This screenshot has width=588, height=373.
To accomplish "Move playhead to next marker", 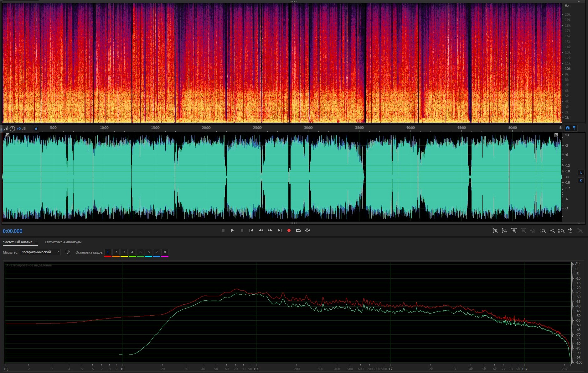I will 280,230.
